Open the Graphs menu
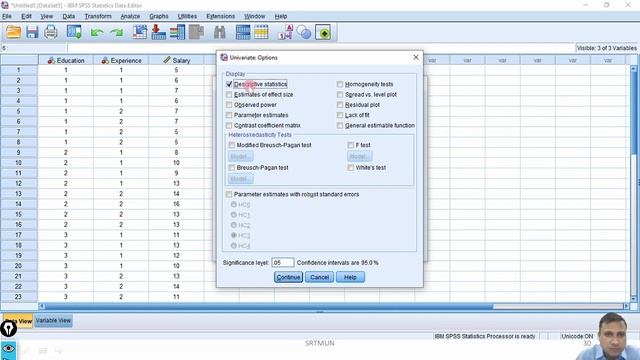Viewport: 640px width, 360px height. pos(159,16)
